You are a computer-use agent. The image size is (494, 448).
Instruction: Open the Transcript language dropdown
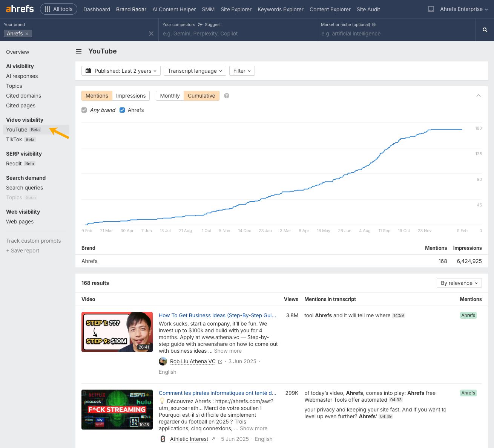(x=195, y=71)
